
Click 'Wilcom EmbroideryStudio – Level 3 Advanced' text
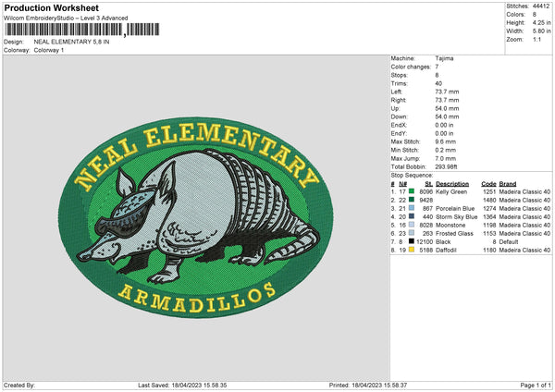point(66,18)
